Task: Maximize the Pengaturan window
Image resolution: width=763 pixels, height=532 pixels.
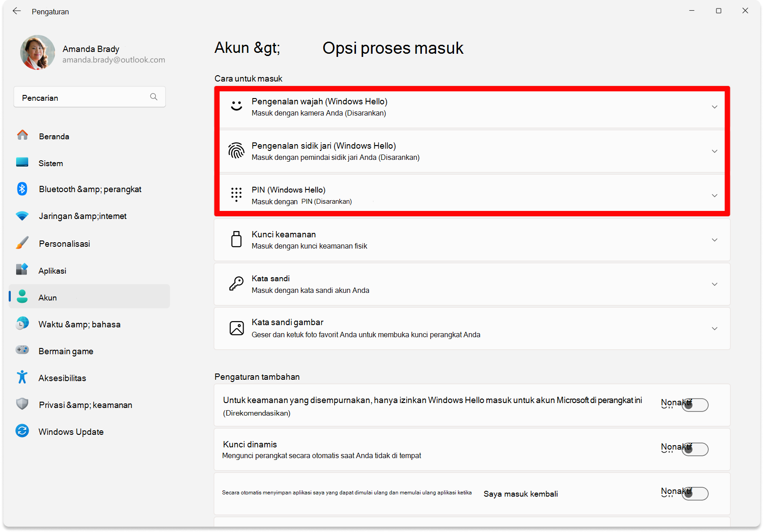Action: click(x=719, y=10)
